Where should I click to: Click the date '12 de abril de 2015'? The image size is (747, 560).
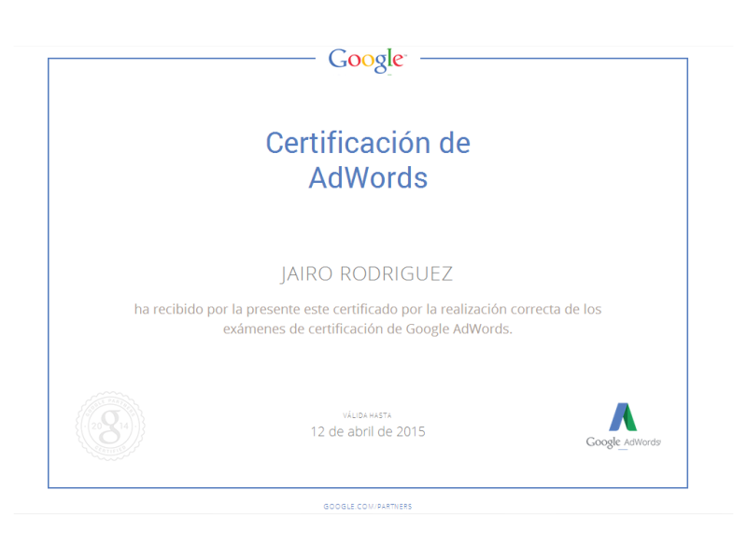pos(368,431)
